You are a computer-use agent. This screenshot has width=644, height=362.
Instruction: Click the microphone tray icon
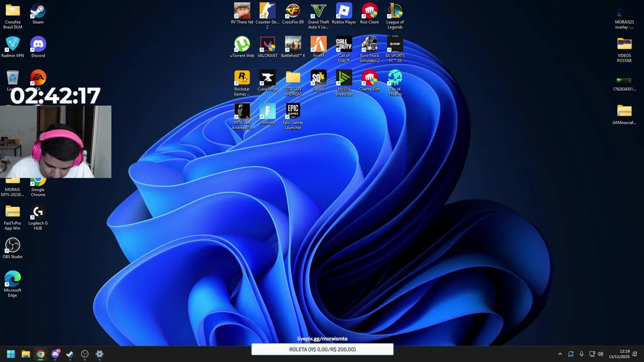(582, 354)
